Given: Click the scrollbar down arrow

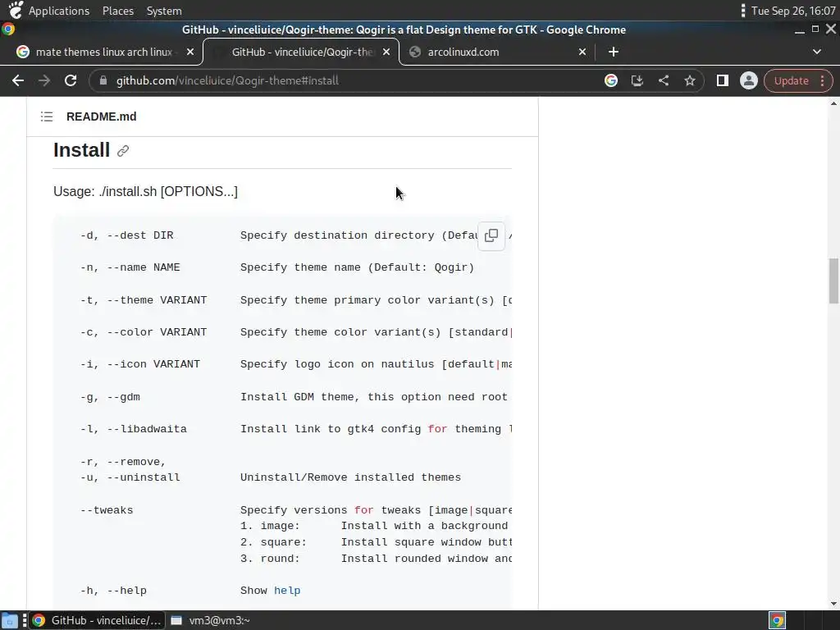Looking at the screenshot, I should point(833,604).
